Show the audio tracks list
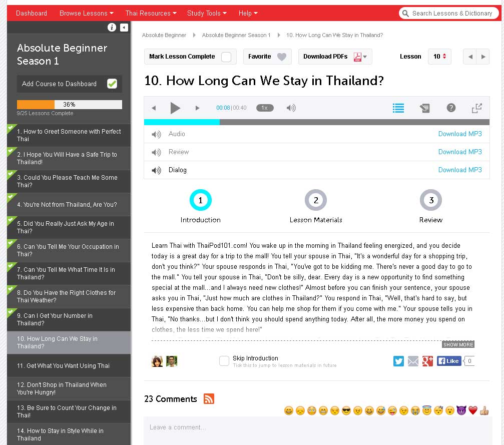 coord(398,108)
